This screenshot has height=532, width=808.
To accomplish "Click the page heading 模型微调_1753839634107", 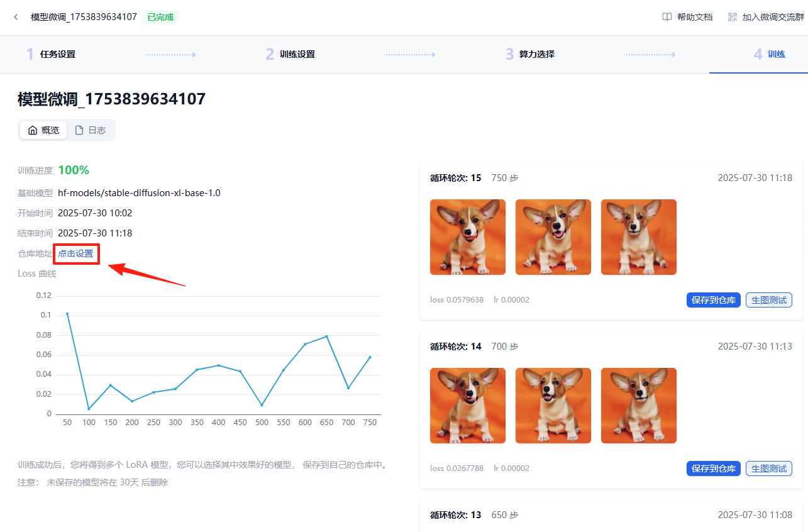I will tap(112, 99).
